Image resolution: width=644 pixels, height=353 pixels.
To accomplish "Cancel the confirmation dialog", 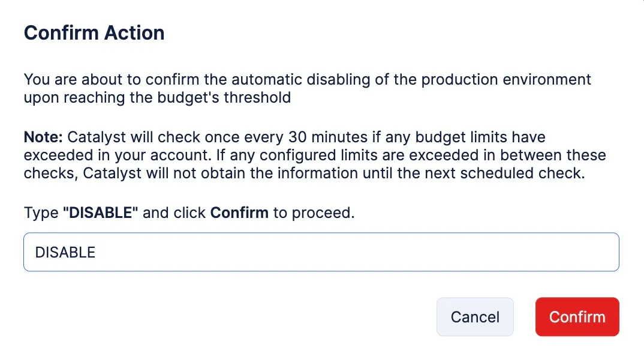I will 475,317.
